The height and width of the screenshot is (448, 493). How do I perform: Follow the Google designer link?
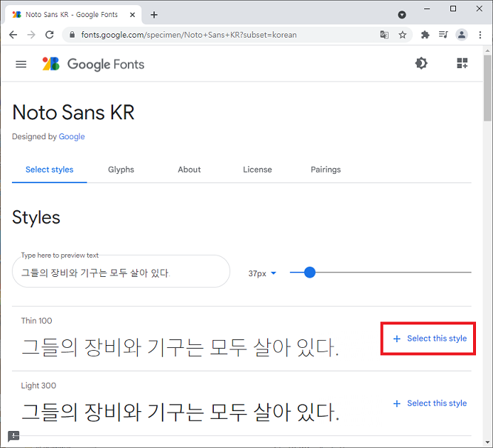click(x=72, y=136)
